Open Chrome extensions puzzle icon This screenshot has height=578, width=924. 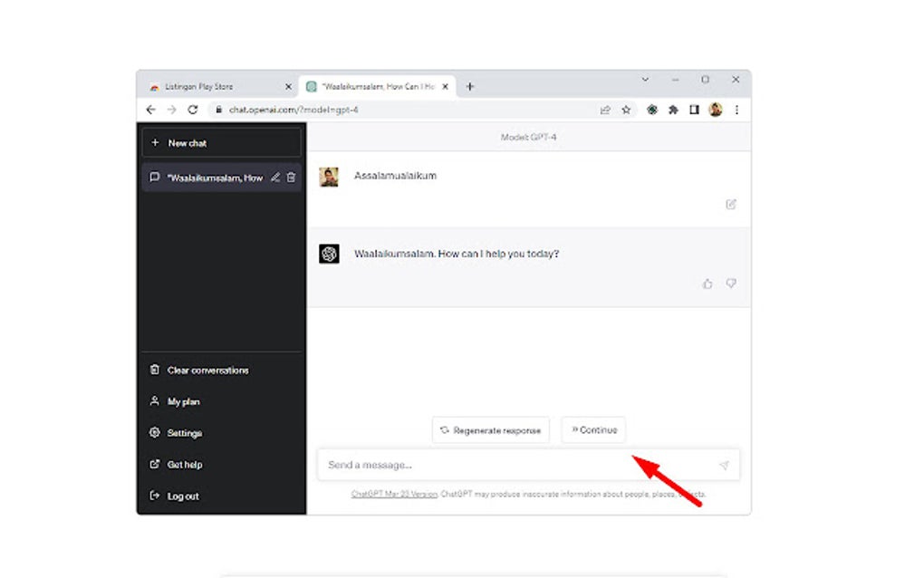click(x=674, y=110)
